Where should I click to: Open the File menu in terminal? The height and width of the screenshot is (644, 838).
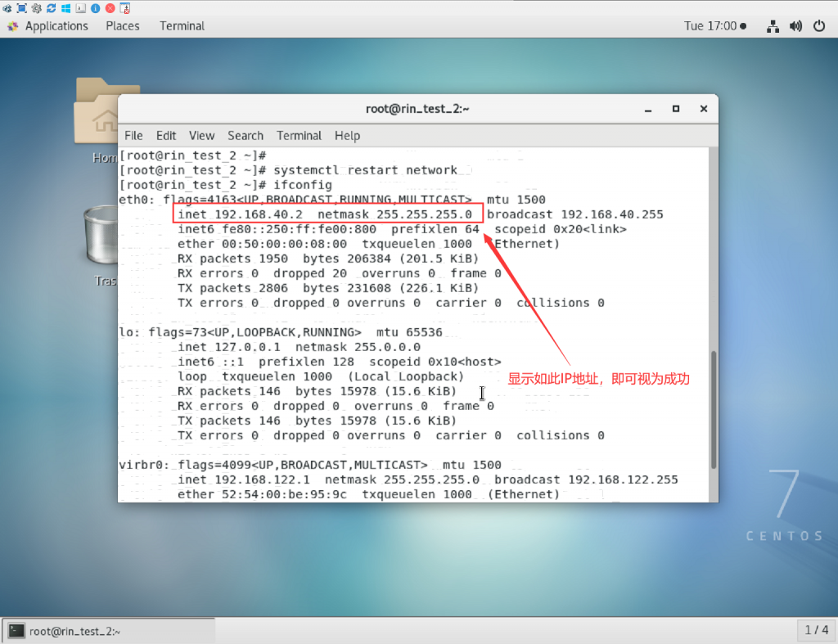(133, 136)
